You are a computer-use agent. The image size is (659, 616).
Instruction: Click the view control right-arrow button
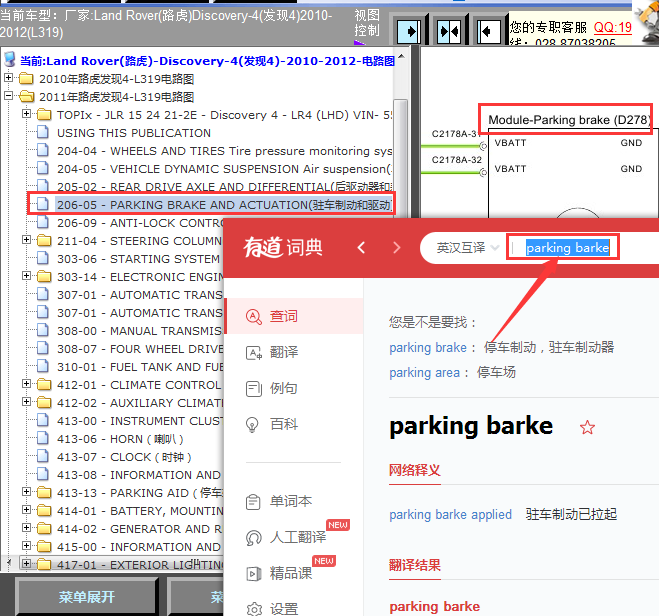pos(409,31)
